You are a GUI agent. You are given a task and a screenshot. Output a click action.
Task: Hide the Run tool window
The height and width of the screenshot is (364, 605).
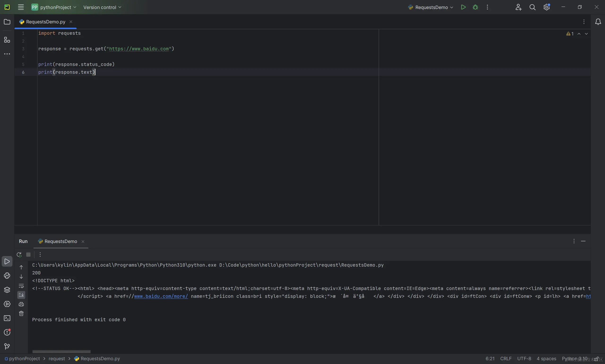tap(583, 241)
